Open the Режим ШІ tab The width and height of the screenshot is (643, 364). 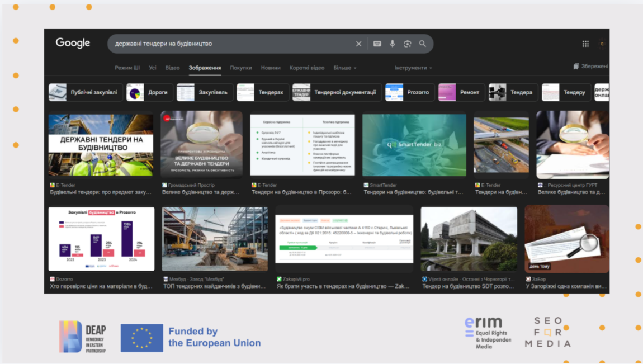127,68
